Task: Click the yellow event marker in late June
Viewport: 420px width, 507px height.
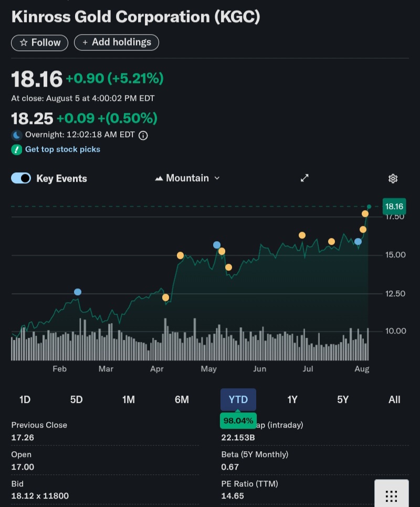Action: tap(302, 235)
